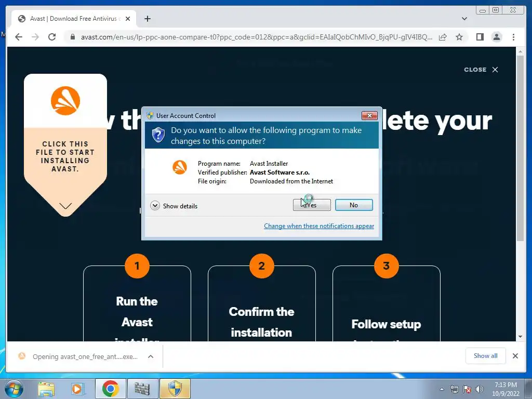Image resolution: width=532 pixels, height=399 pixels.
Task: Share this page icon in address bar
Action: (x=443, y=37)
